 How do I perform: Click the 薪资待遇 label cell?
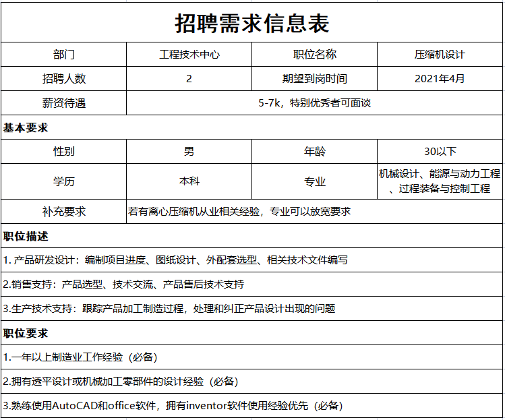64,103
